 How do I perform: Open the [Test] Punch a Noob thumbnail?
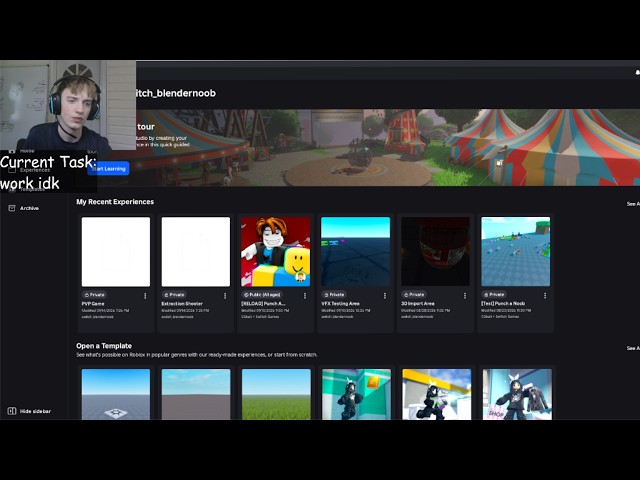point(516,251)
